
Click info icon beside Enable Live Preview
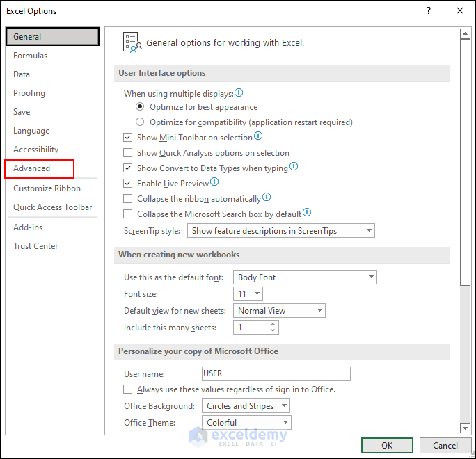tap(214, 182)
